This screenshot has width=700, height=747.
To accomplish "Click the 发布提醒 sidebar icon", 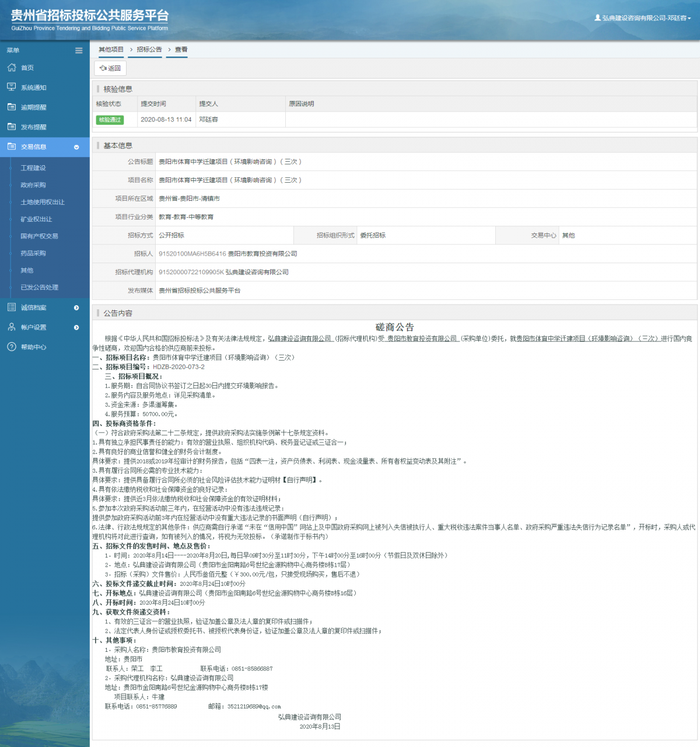I will pos(12,127).
